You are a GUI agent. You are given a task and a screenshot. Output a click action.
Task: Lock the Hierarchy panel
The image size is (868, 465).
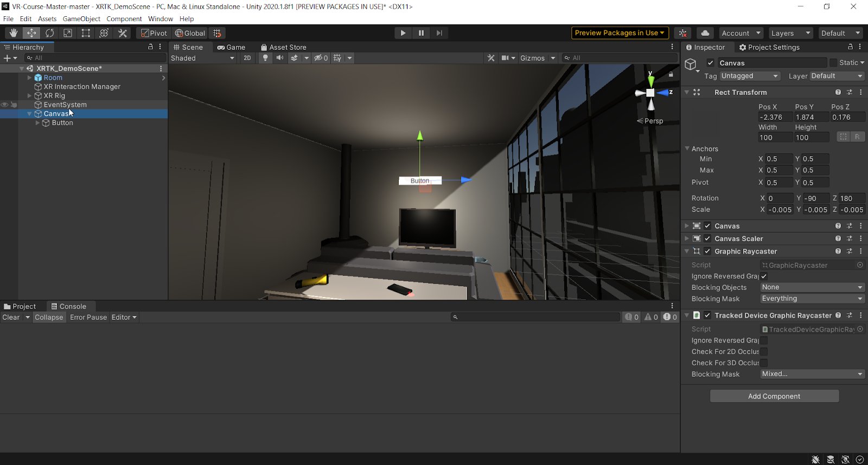tap(151, 47)
